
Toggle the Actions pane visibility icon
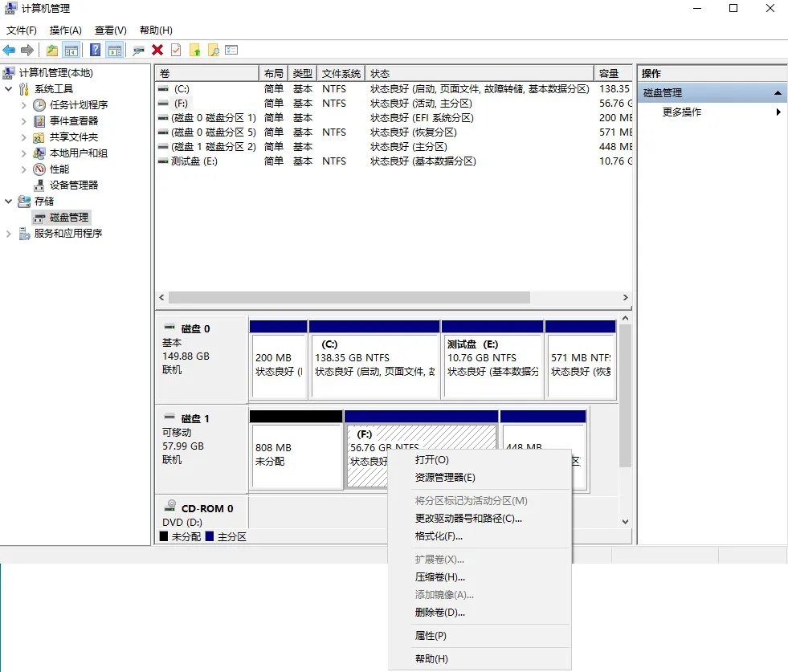[x=114, y=50]
